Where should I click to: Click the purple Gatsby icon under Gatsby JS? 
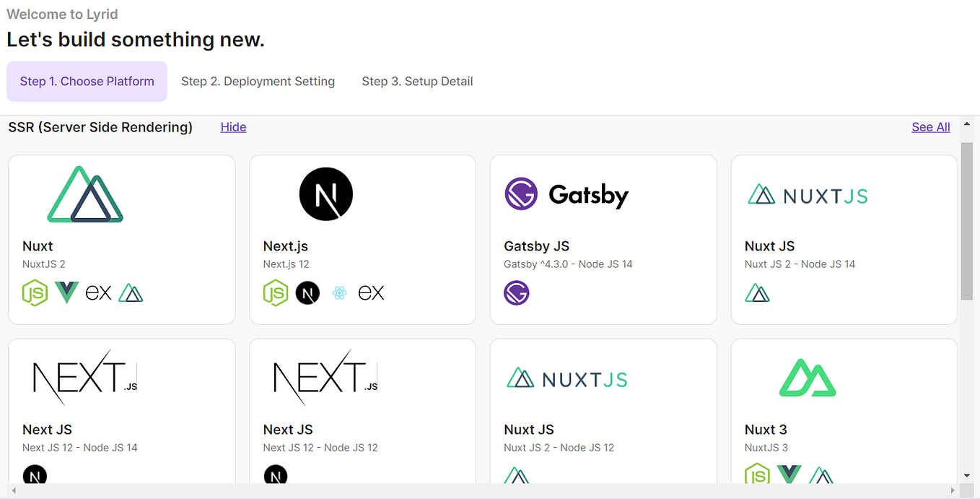click(517, 293)
